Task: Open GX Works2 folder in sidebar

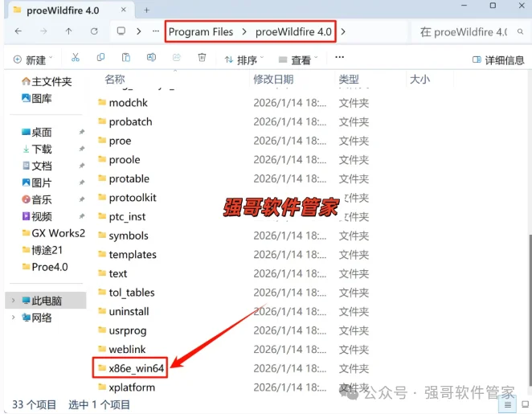Action: point(53,233)
